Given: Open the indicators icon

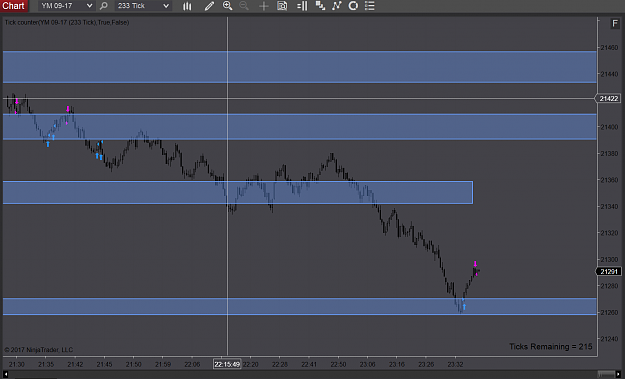Looking at the screenshot, I should click(x=337, y=6).
